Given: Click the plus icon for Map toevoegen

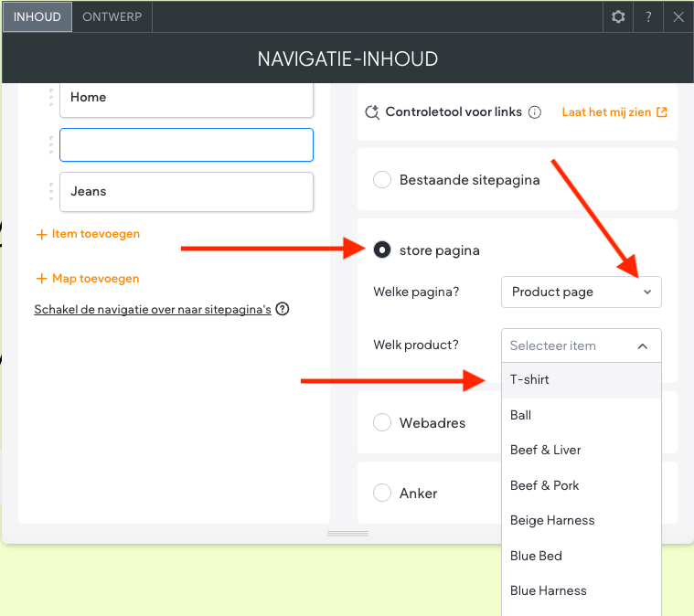Looking at the screenshot, I should [x=41, y=279].
